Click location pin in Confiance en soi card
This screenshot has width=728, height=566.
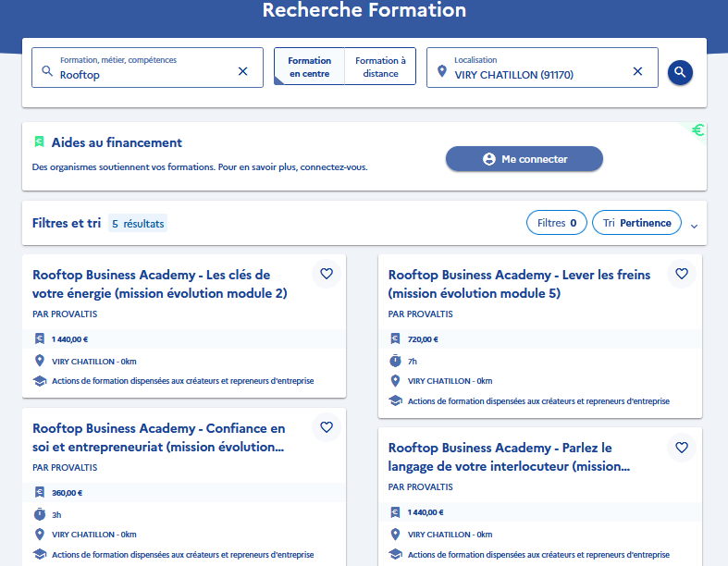(x=40, y=535)
